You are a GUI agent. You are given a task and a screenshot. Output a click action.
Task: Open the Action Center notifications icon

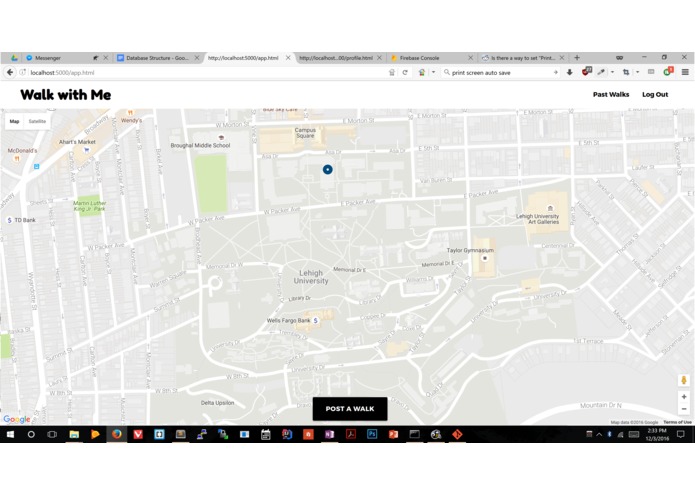point(681,434)
